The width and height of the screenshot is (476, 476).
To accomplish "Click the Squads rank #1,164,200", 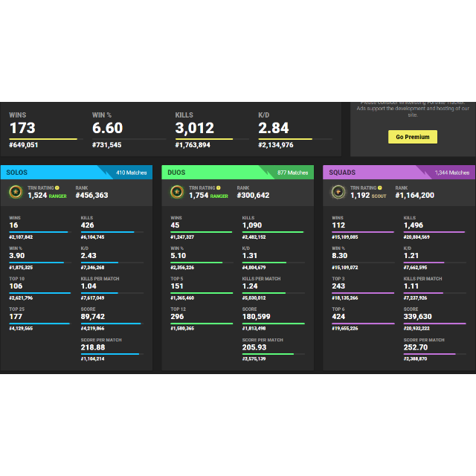I will [415, 195].
